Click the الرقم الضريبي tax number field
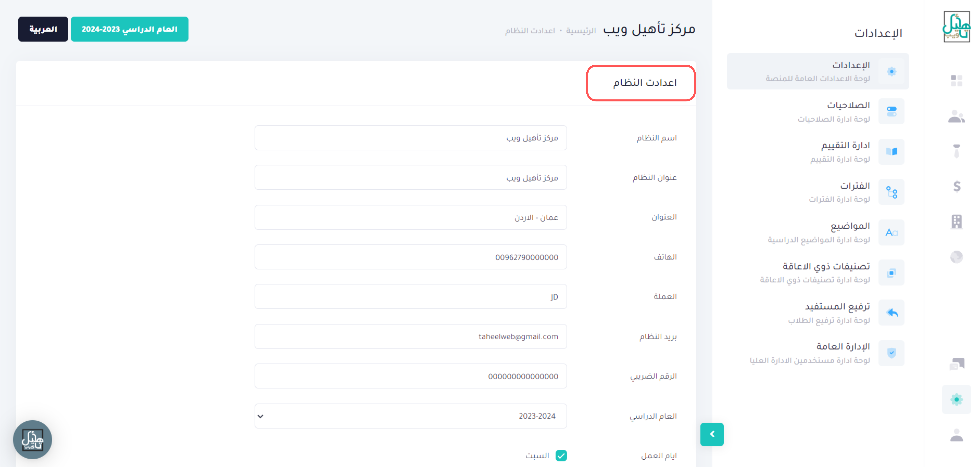The image size is (980, 467). [x=410, y=376]
